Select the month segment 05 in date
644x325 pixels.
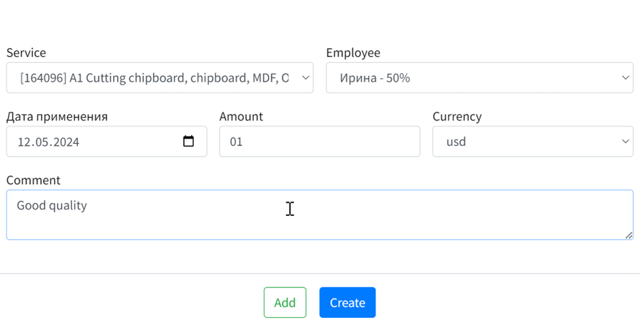tap(43, 142)
